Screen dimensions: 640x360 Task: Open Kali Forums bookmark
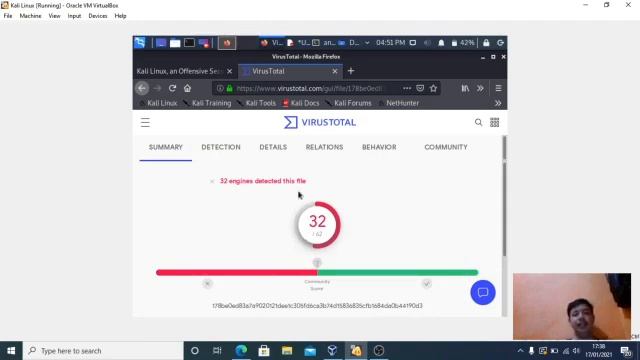[x=349, y=103]
